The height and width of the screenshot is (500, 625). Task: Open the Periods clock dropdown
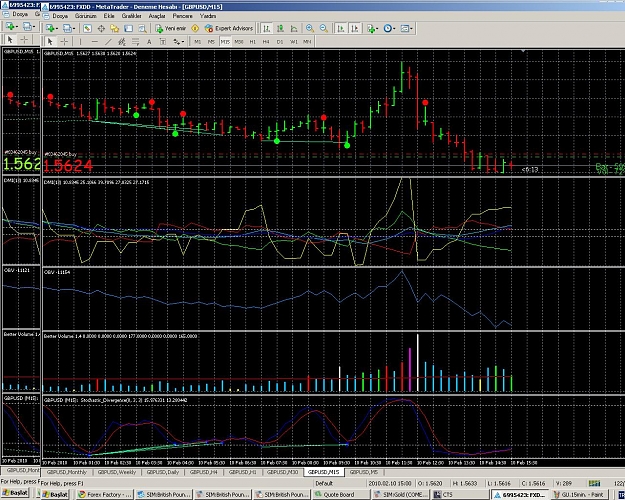point(389,28)
